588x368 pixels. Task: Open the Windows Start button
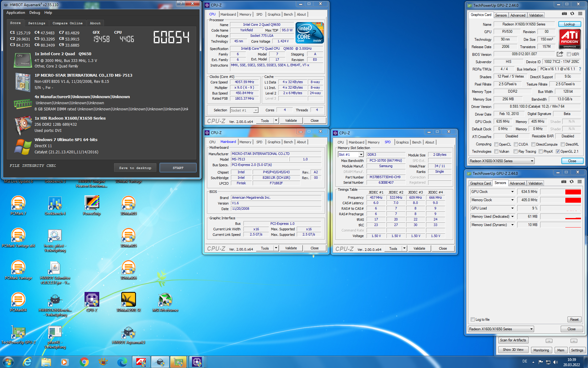point(8,362)
